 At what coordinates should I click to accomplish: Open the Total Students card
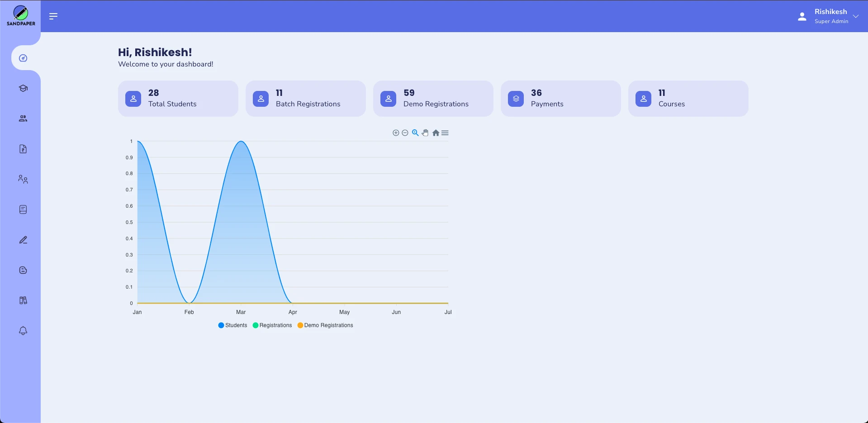click(x=178, y=99)
